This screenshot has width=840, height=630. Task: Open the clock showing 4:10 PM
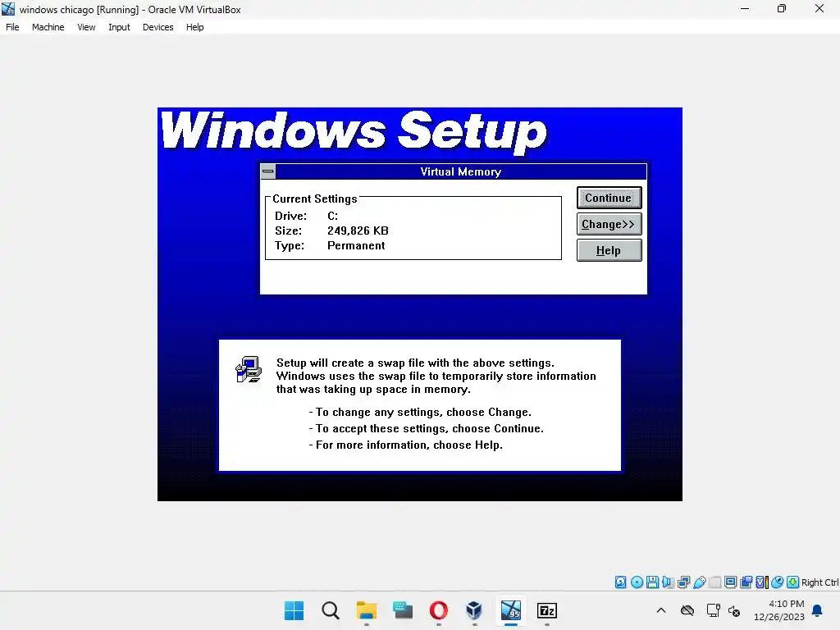(779, 610)
